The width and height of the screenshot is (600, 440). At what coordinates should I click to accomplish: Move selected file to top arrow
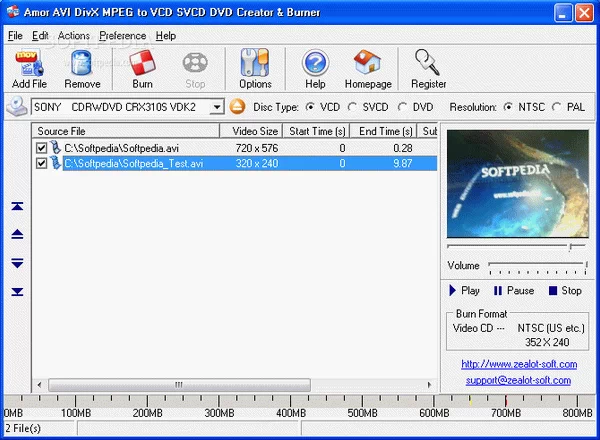pos(17,206)
